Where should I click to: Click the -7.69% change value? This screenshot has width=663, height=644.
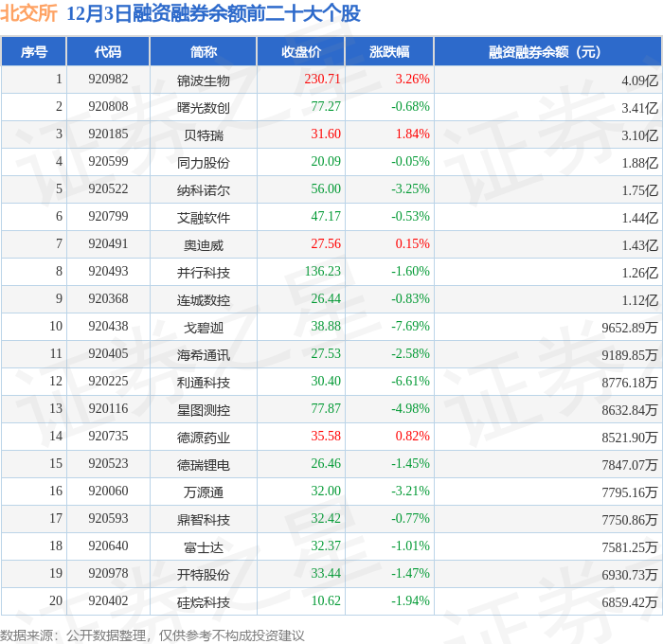pos(410,327)
